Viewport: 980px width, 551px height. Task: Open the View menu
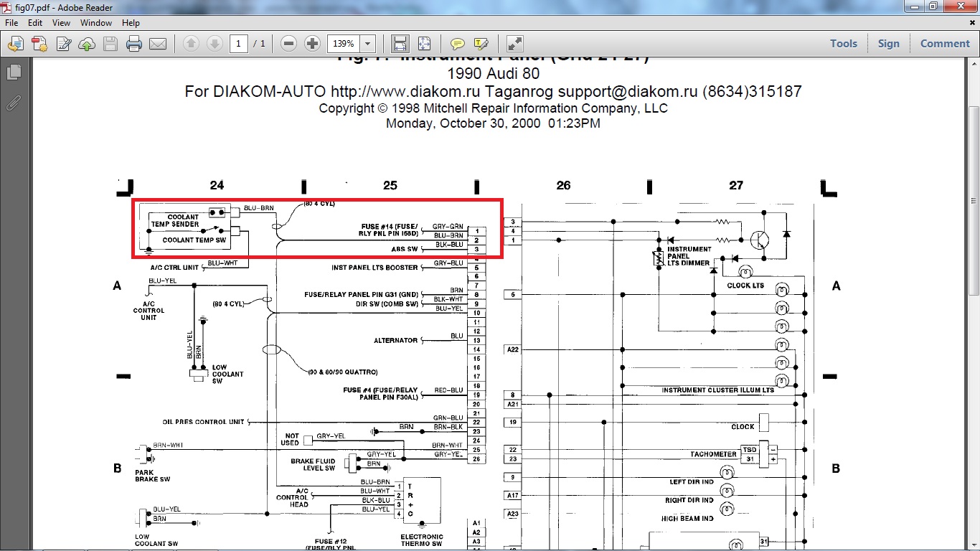(x=61, y=23)
